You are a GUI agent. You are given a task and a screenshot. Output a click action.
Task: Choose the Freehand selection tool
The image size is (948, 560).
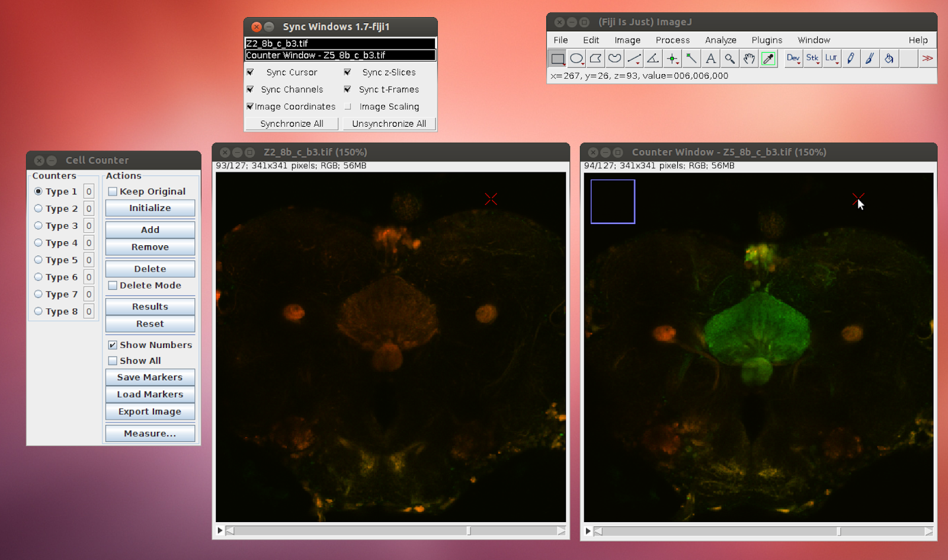click(x=614, y=58)
